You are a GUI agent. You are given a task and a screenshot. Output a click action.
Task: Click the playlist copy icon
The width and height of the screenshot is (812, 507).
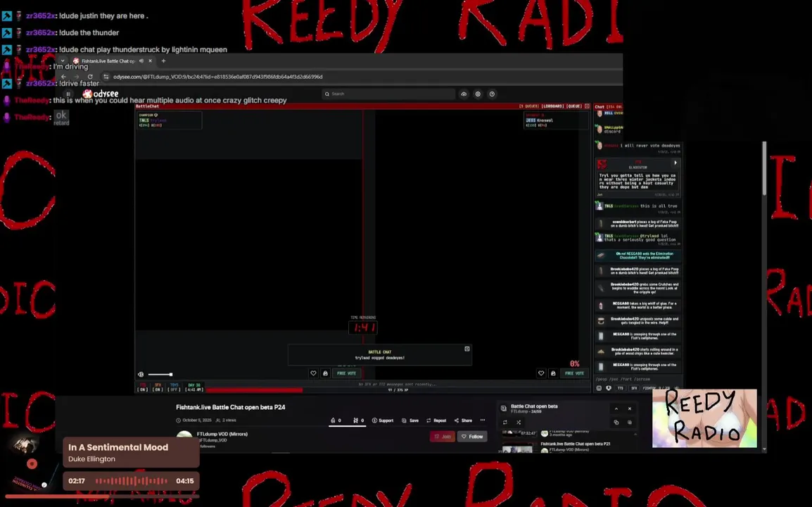(x=616, y=422)
